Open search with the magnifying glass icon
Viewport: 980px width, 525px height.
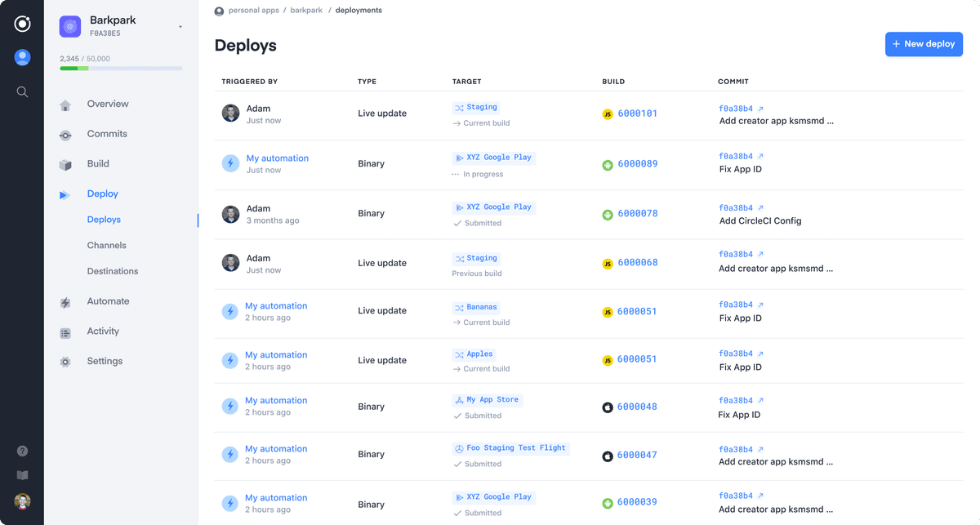[x=22, y=91]
